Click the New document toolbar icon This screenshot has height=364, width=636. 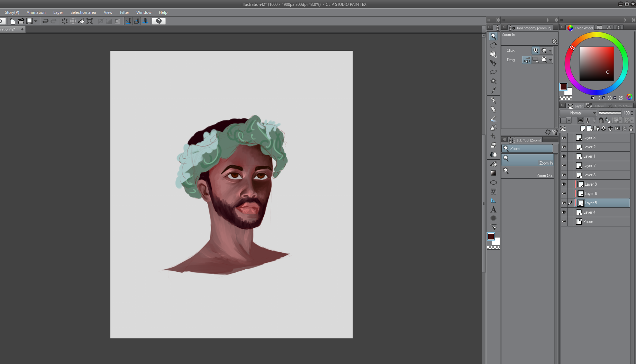pyautogui.click(x=12, y=21)
